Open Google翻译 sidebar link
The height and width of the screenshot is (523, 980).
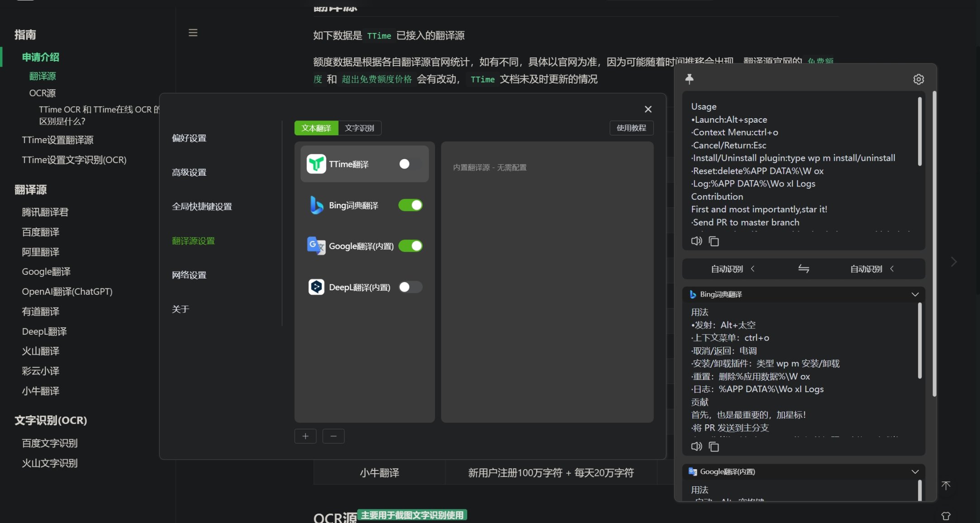pos(46,272)
